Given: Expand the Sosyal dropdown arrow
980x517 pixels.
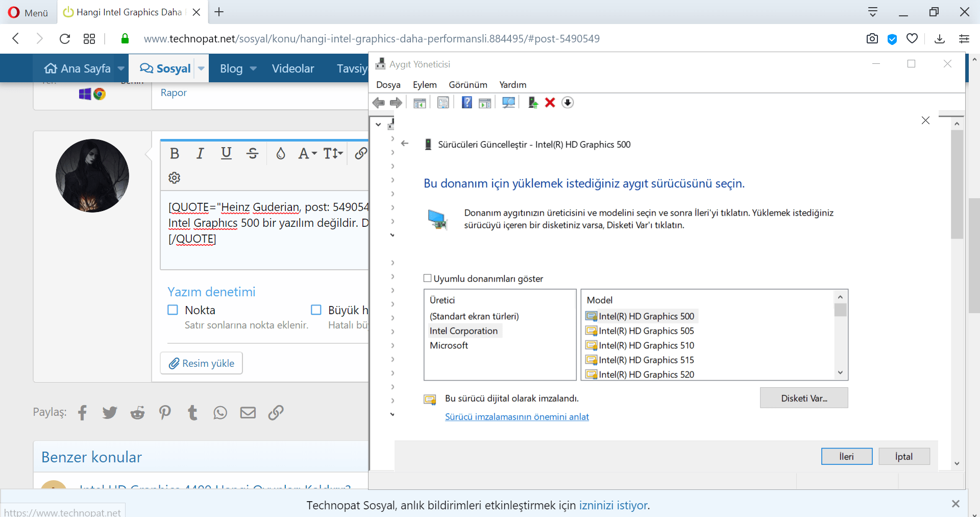Looking at the screenshot, I should click(201, 68).
